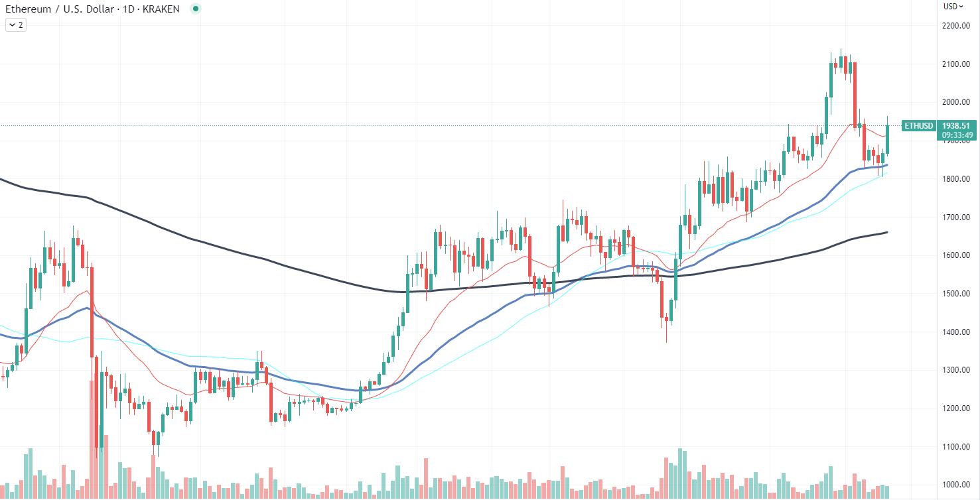Select the latest green candle at right edge
The width and height of the screenshot is (980, 500).
887,141
